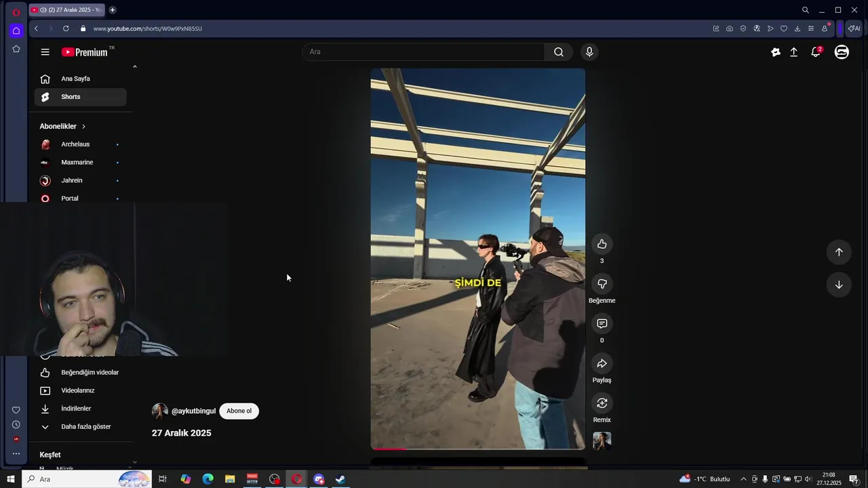
Task: Expand Daha fazla göster in sidebar
Action: pyautogui.click(x=81, y=427)
